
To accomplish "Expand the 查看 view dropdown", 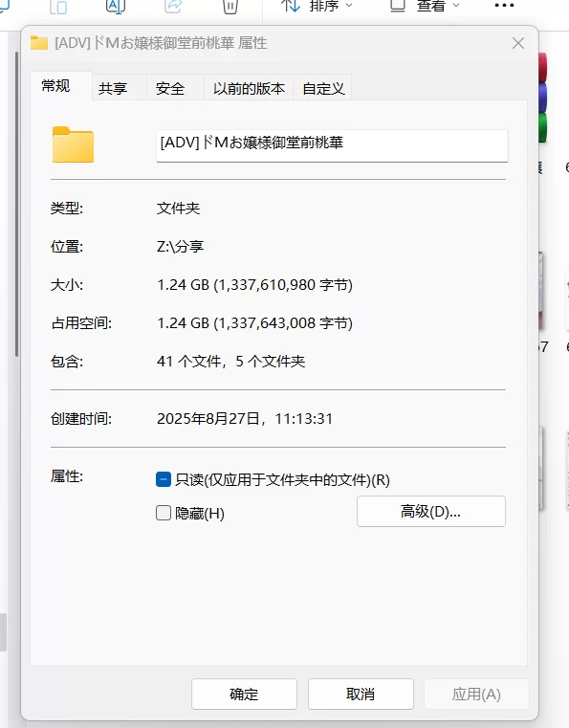I will tap(425, 6).
